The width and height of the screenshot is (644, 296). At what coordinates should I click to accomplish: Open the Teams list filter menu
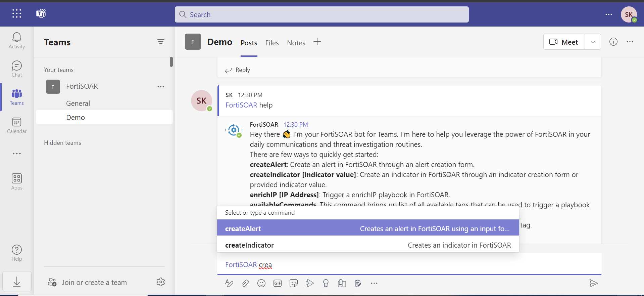coord(161,42)
